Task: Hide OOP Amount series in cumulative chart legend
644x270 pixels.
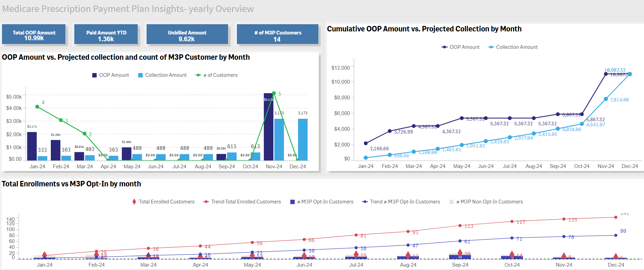Action: click(x=445, y=47)
